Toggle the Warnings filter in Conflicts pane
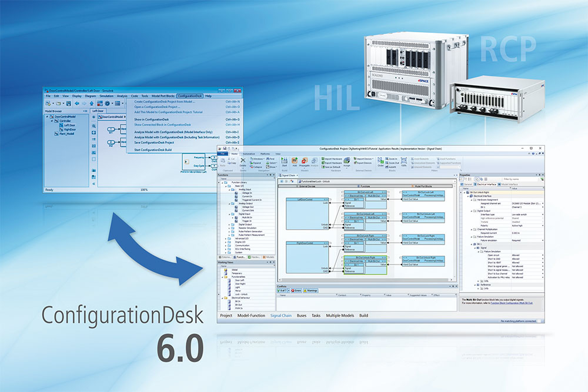The height and width of the screenshot is (392, 588). tap(312, 290)
